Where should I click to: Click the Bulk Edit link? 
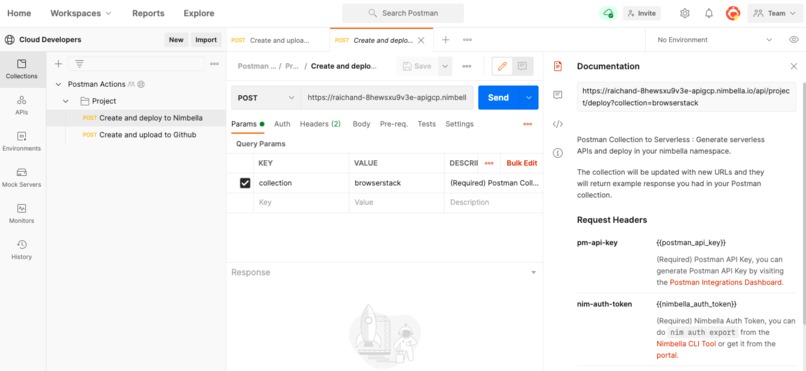pos(522,163)
